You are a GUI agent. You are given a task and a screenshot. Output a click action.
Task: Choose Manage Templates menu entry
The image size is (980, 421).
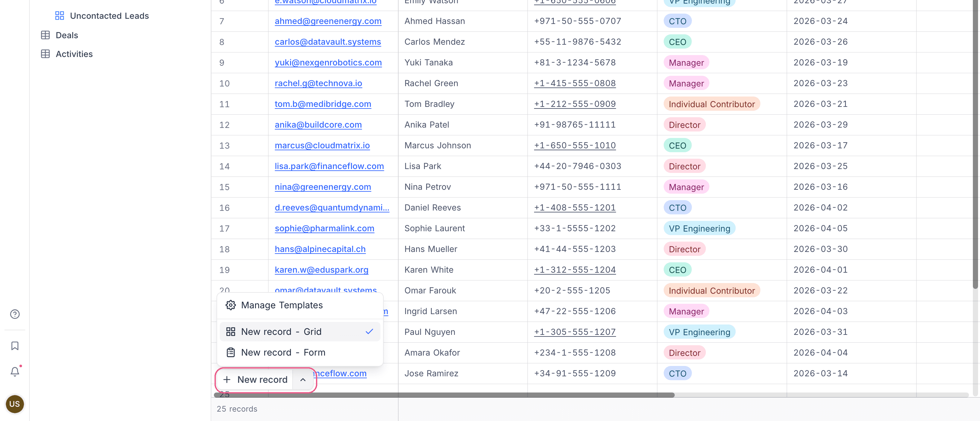pos(300,305)
